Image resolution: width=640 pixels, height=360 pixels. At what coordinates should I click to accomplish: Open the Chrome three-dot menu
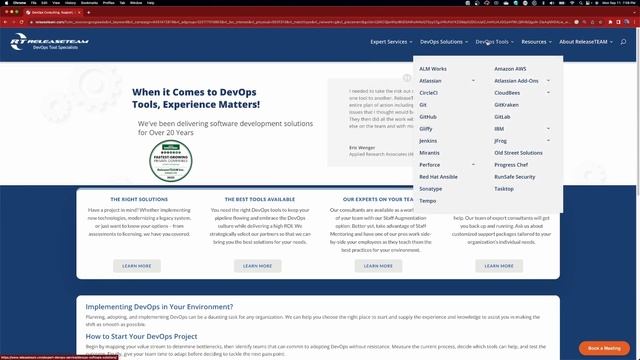coord(634,22)
